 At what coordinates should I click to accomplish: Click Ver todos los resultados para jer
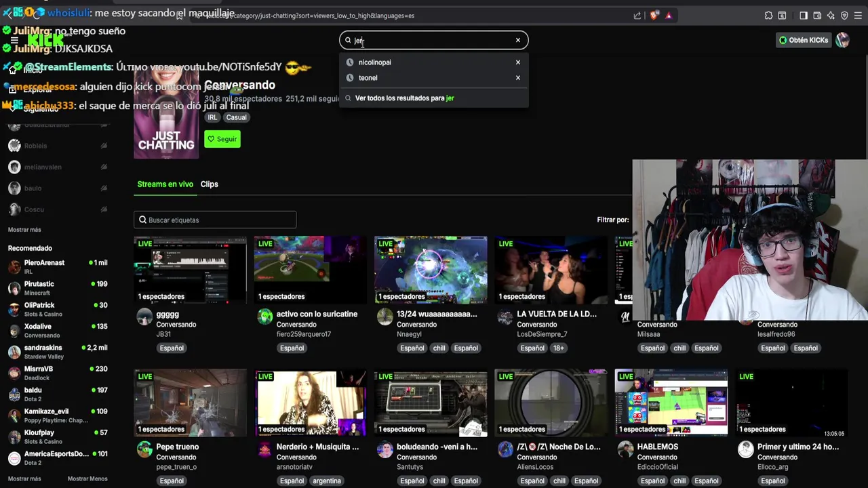(x=434, y=98)
